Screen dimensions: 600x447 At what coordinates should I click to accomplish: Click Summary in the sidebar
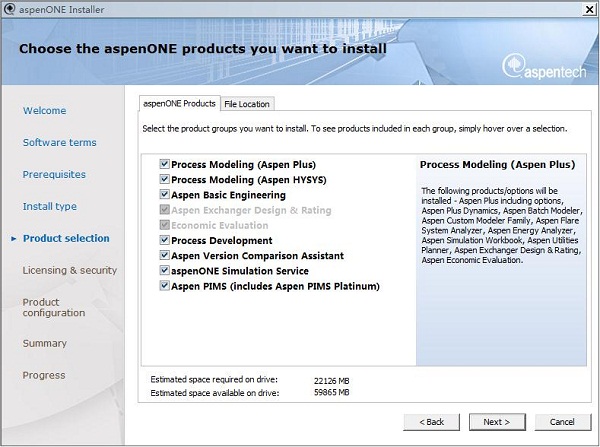pyautogui.click(x=44, y=343)
